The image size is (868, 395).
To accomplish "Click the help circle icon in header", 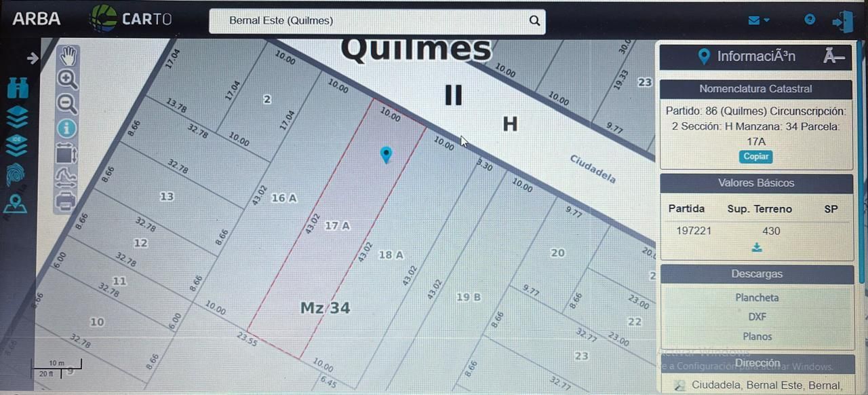I will click(x=810, y=19).
